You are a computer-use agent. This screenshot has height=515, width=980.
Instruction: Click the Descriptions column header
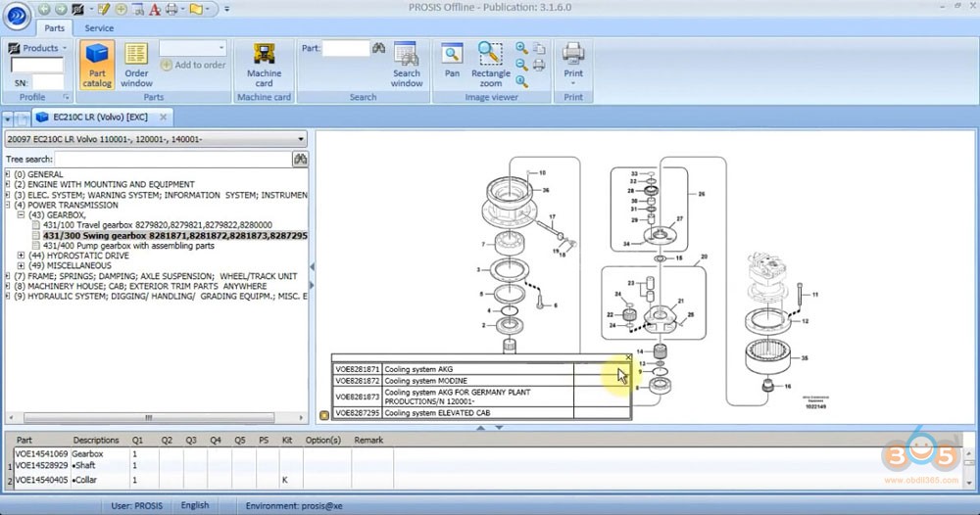point(96,440)
